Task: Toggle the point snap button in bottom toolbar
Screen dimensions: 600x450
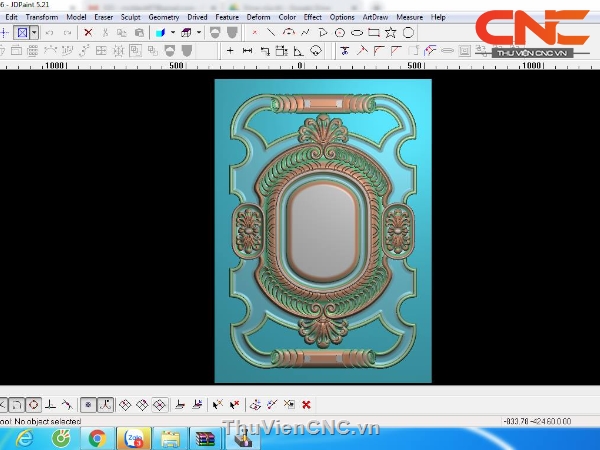Action: click(87, 405)
